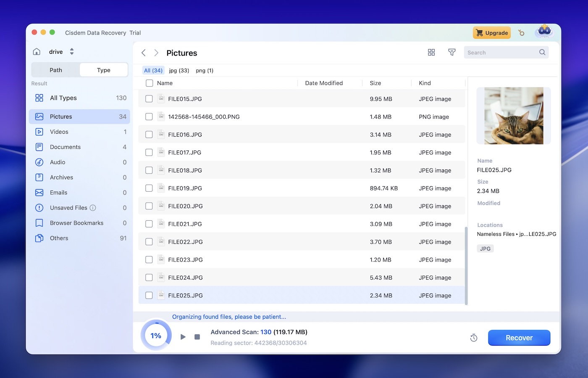Click the info icon beside Unsaved Files
588x378 pixels.
93,208
